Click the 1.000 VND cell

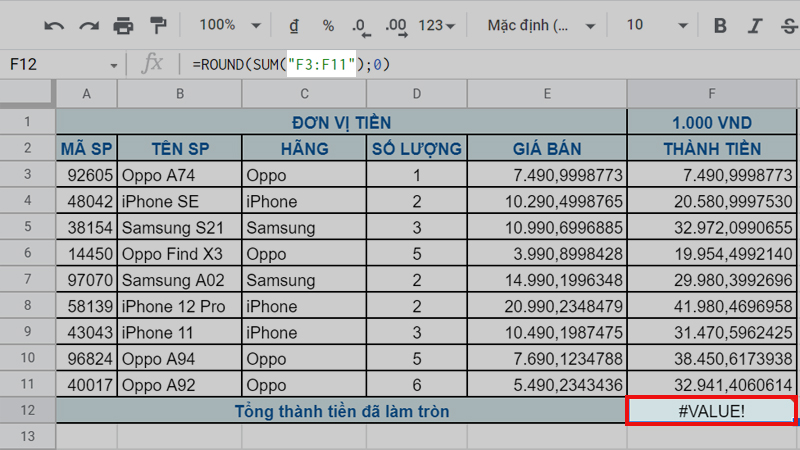point(712,122)
